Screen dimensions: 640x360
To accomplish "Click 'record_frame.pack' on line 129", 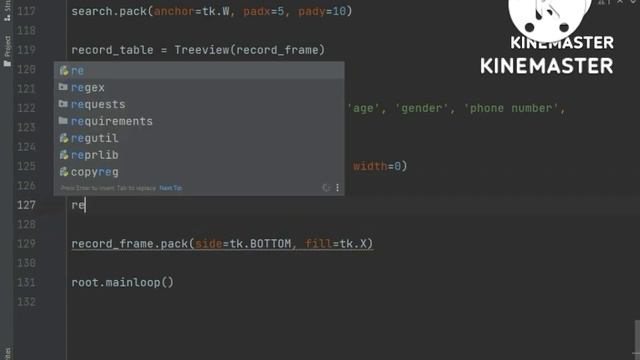I will pyautogui.click(x=129, y=244).
